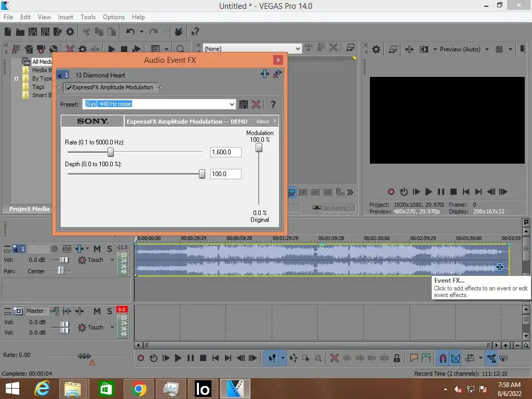532x399 pixels.
Task: Open the File menu
Action: [8, 17]
